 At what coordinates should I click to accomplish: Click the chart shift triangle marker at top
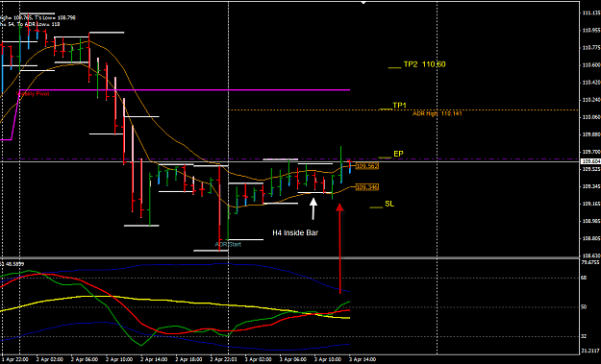[x=363, y=3]
